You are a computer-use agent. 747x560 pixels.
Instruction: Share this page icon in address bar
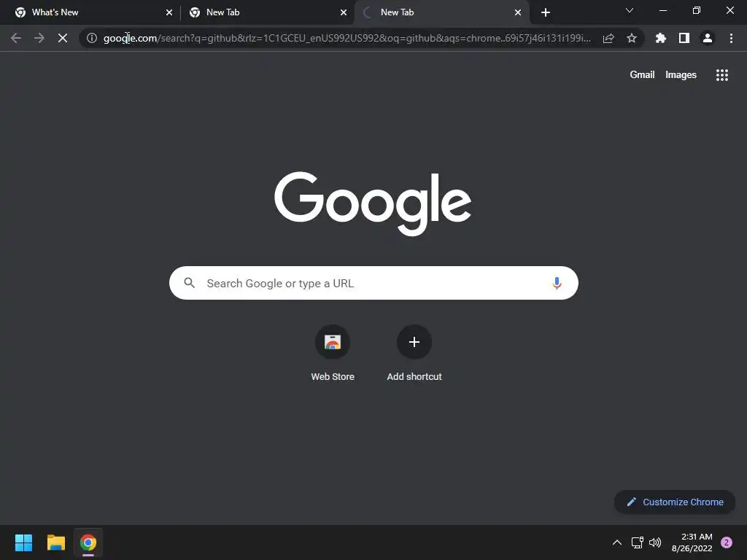pos(608,38)
